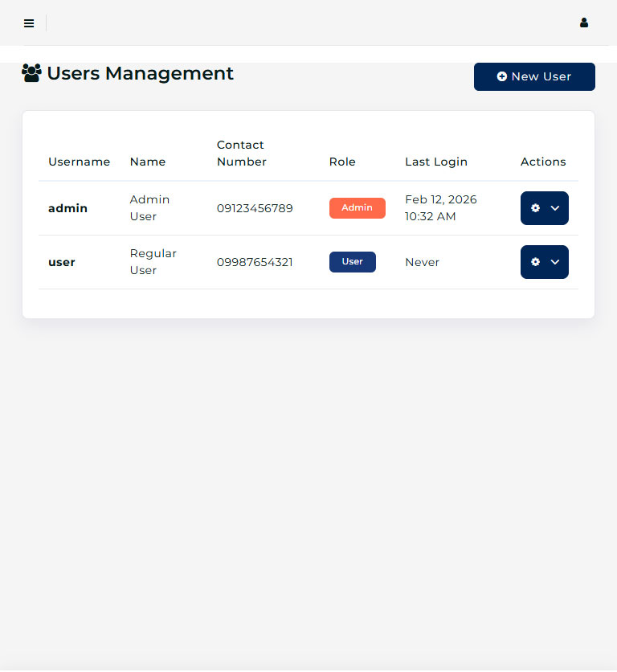Image resolution: width=617 pixels, height=672 pixels.
Task: Click the users group icon beside heading
Action: 31,73
